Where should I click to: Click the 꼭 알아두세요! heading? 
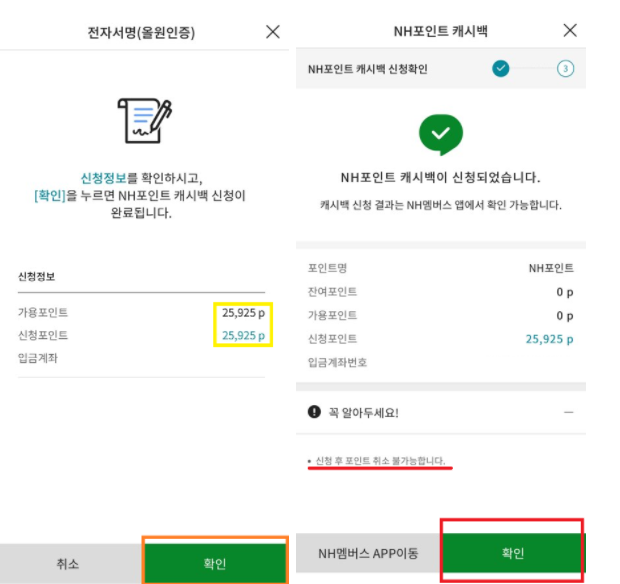coord(363,413)
